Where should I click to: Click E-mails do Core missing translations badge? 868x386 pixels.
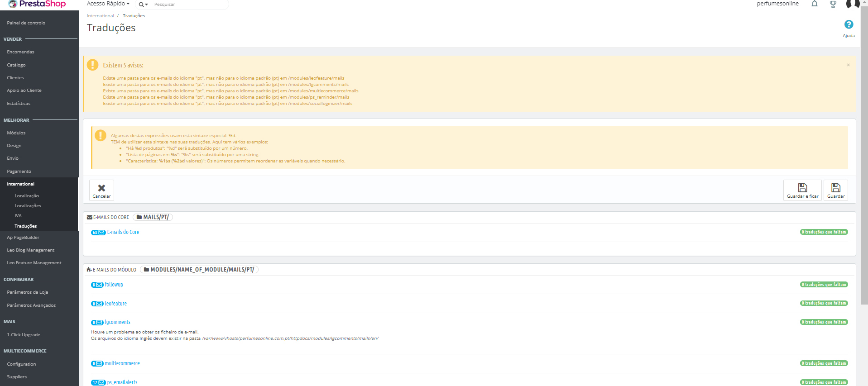[x=824, y=232]
